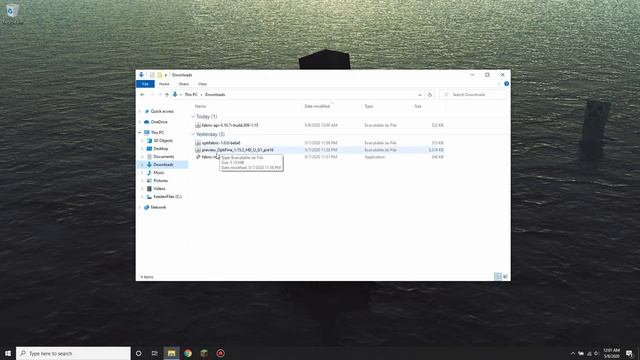Select preview_OptiFine jar file
The height and width of the screenshot is (360, 640).
tap(238, 150)
